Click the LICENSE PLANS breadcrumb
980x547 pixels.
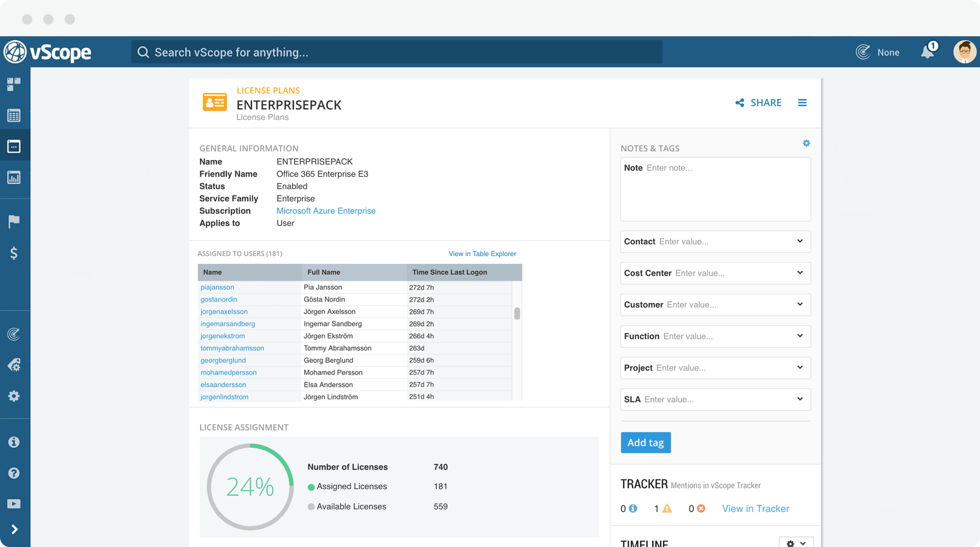click(268, 91)
